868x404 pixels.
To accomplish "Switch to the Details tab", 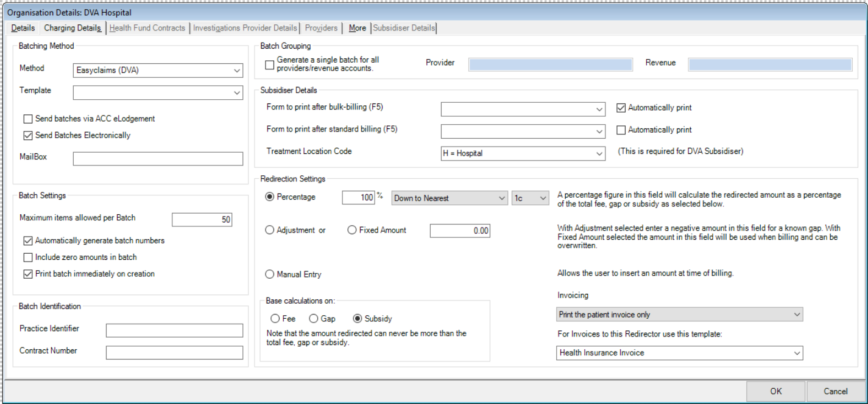I will click(23, 28).
